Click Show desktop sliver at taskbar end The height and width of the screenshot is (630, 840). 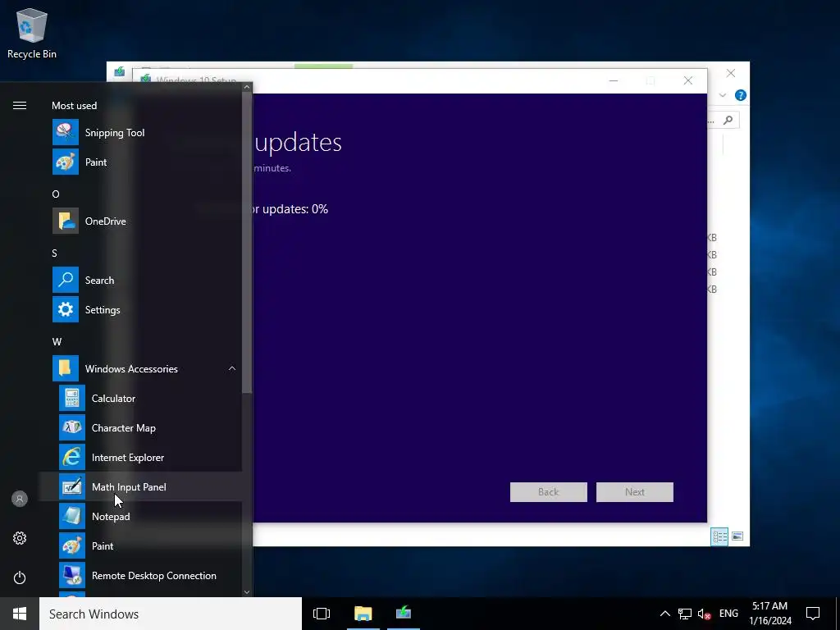click(x=838, y=614)
